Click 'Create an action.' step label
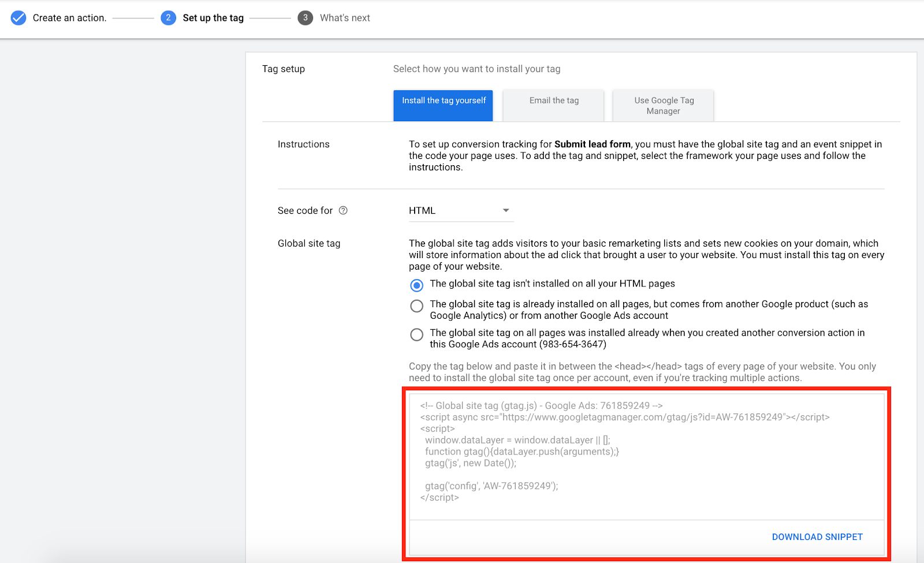 coord(70,18)
